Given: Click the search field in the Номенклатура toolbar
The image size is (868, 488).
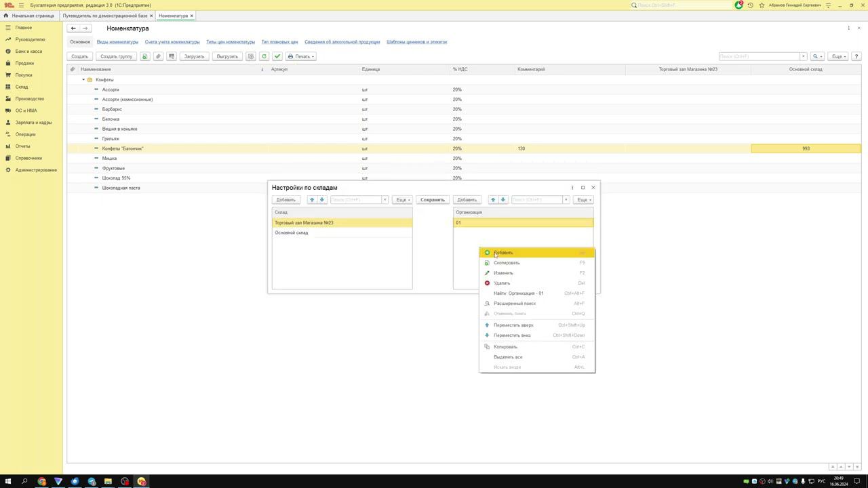Looking at the screenshot, I should 759,56.
